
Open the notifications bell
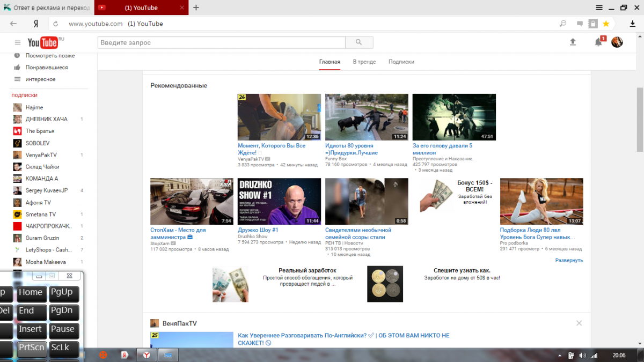(599, 42)
